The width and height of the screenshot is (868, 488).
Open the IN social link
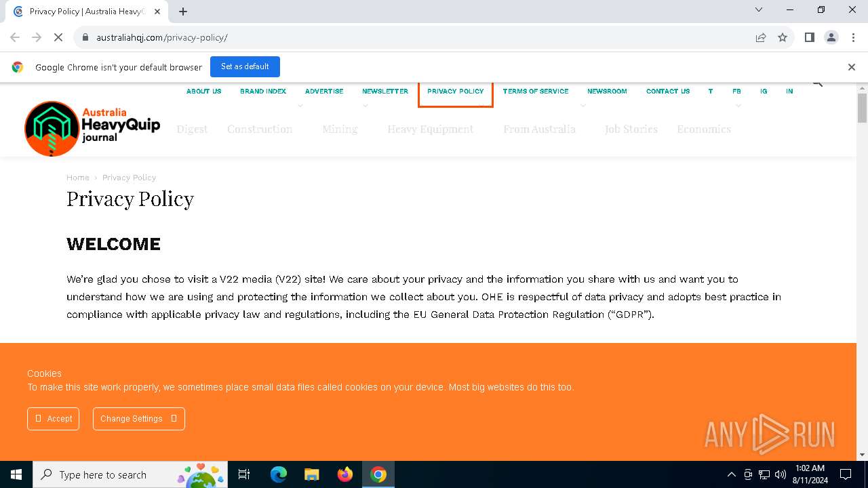click(x=789, y=91)
